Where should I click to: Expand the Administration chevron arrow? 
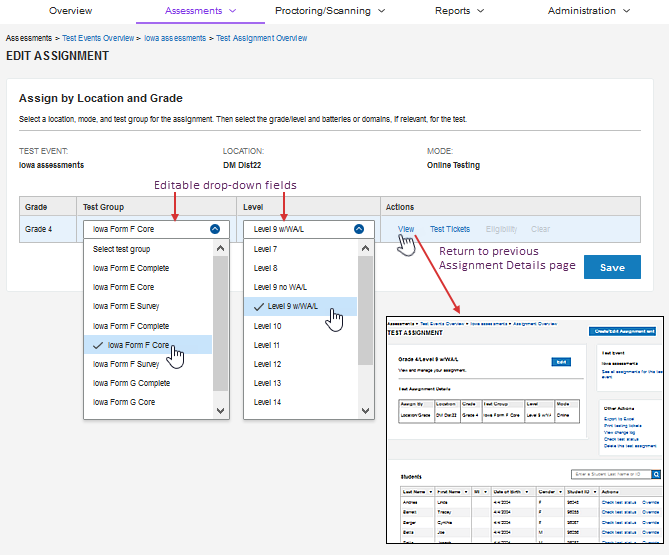pyautogui.click(x=626, y=11)
